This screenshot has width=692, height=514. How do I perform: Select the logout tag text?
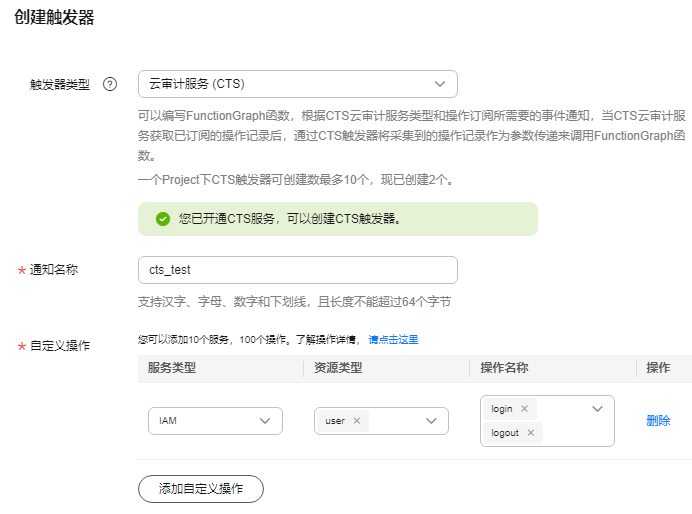click(505, 433)
